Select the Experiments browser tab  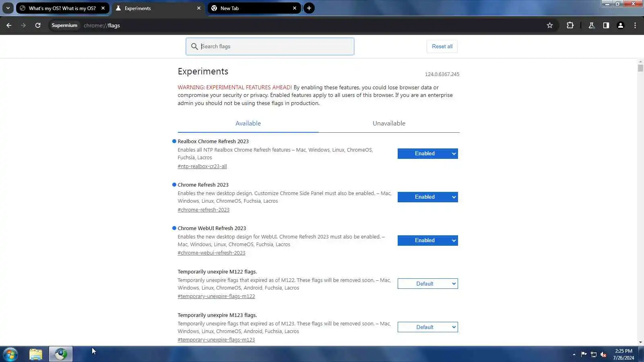tap(158, 8)
